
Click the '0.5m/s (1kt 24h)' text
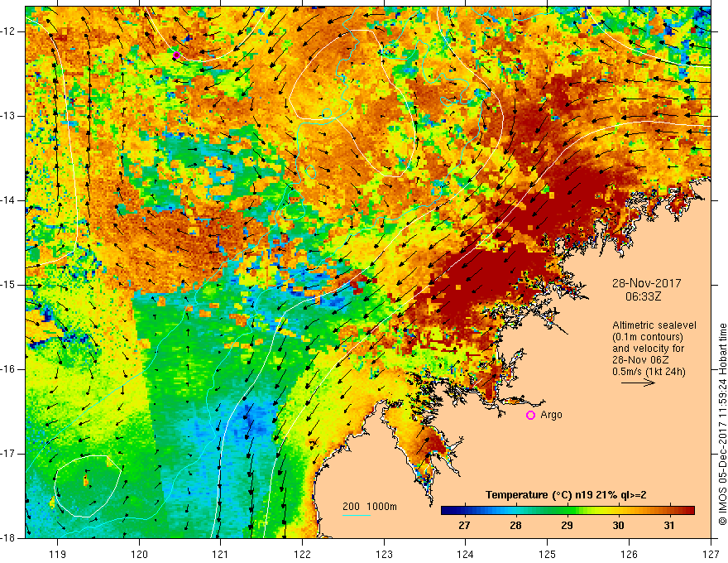click(x=649, y=372)
